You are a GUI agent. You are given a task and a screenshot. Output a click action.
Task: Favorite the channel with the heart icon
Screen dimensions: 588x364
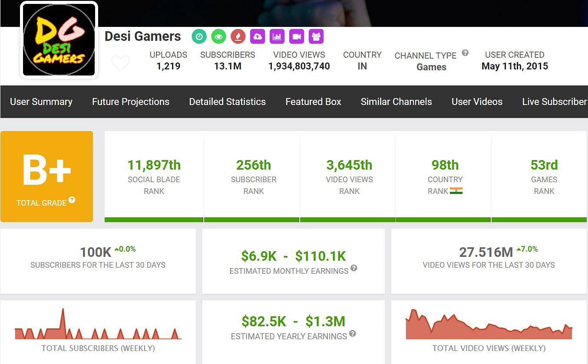pos(120,63)
